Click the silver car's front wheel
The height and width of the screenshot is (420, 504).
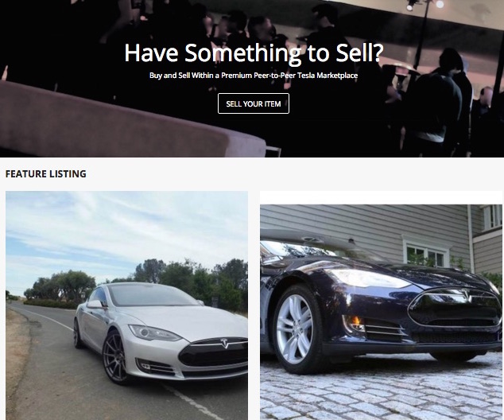pyautogui.click(x=115, y=358)
